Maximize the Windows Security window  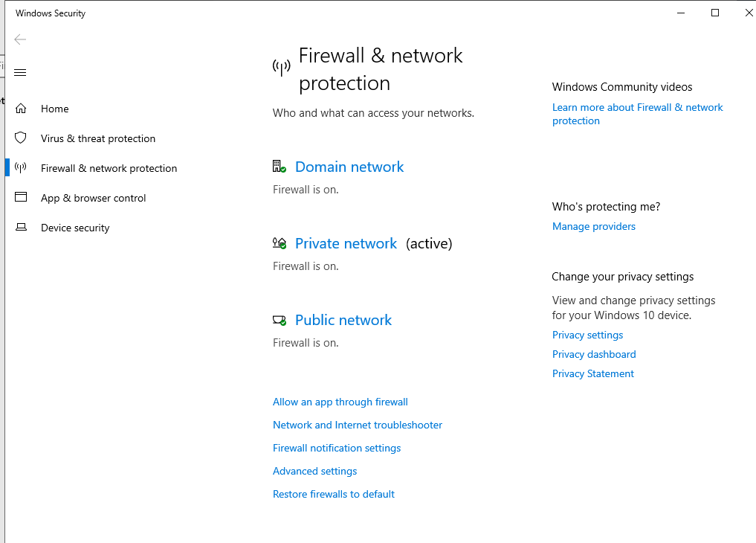(715, 13)
